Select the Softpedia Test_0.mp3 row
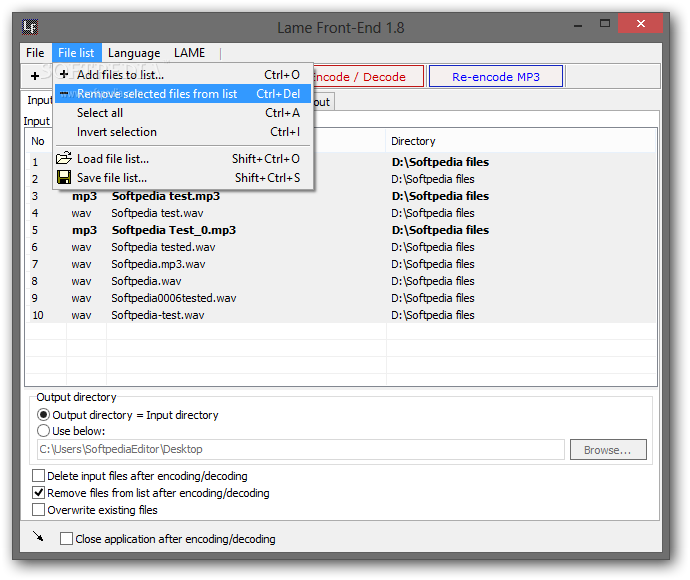 pos(341,230)
